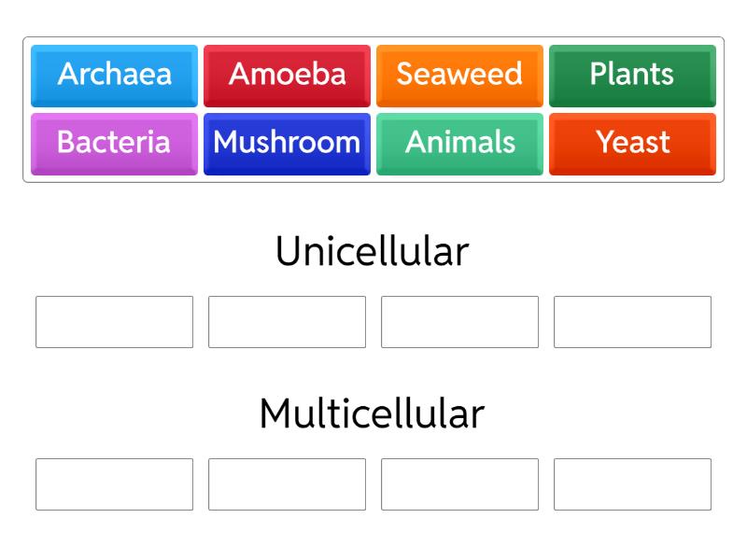Pick the Yeast tile
This screenshot has width=747, height=560.
[632, 143]
